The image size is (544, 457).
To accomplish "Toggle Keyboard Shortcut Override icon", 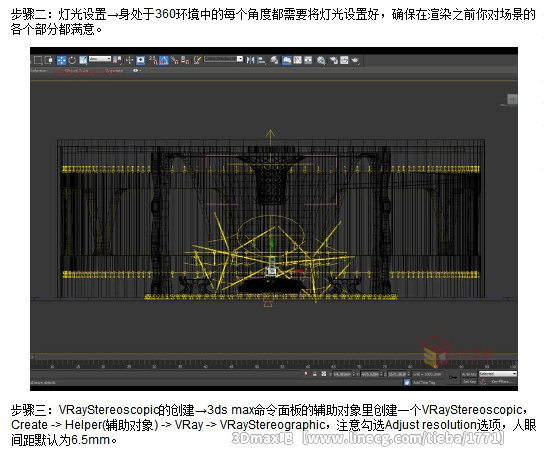I will (x=141, y=60).
